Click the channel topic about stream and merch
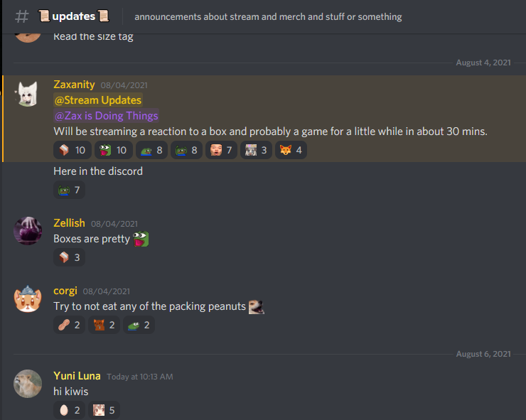Image resolution: width=526 pixels, height=420 pixels. point(268,17)
